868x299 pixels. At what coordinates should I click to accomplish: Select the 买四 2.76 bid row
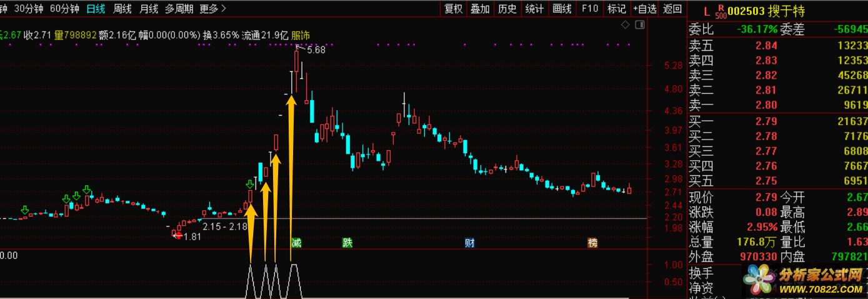pos(778,166)
